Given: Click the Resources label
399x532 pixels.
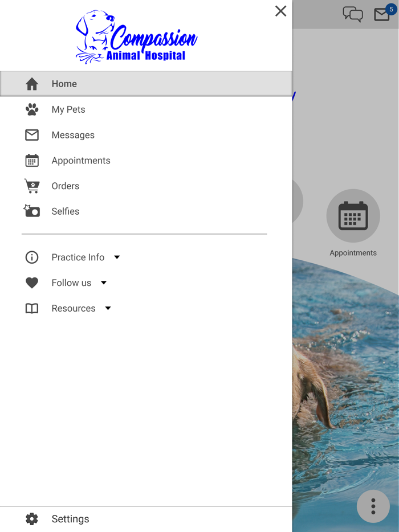Looking at the screenshot, I should (74, 308).
